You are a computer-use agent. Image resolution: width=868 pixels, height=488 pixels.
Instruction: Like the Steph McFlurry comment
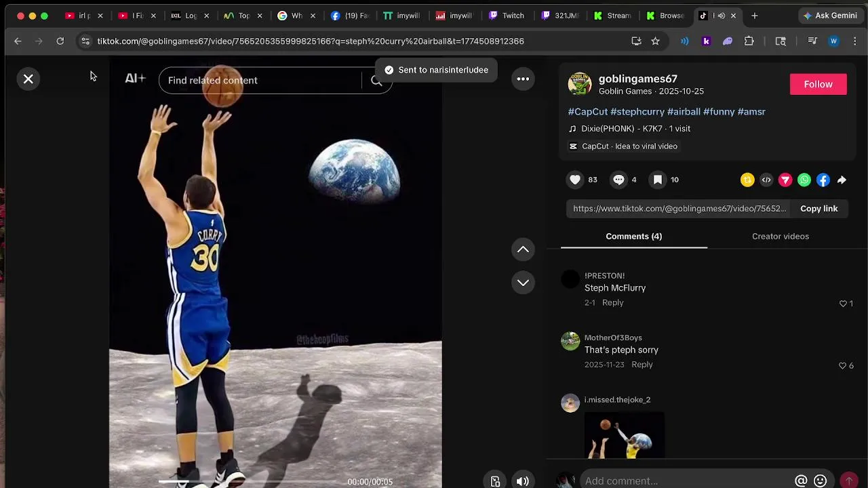pyautogui.click(x=844, y=304)
